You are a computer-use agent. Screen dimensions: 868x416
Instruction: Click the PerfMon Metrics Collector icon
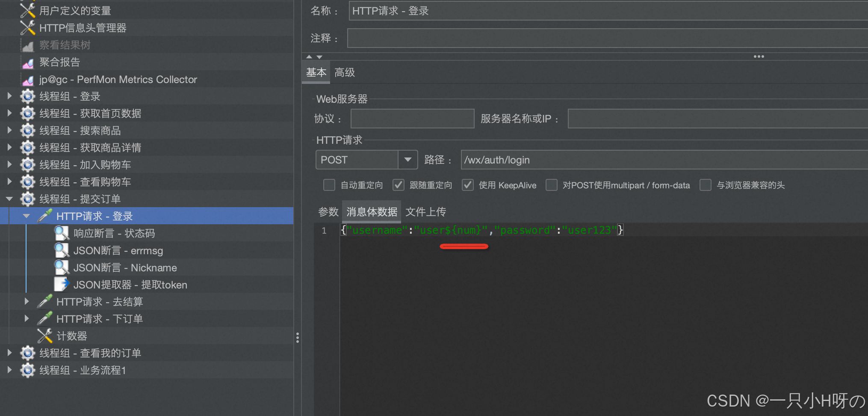(x=28, y=80)
